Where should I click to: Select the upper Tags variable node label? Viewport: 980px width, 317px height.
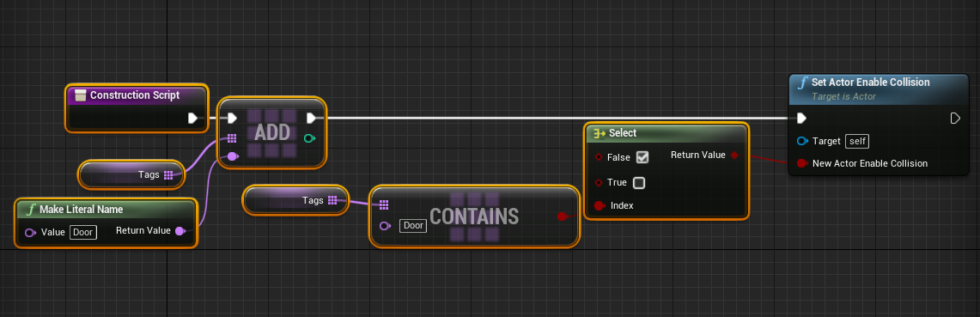tap(149, 175)
